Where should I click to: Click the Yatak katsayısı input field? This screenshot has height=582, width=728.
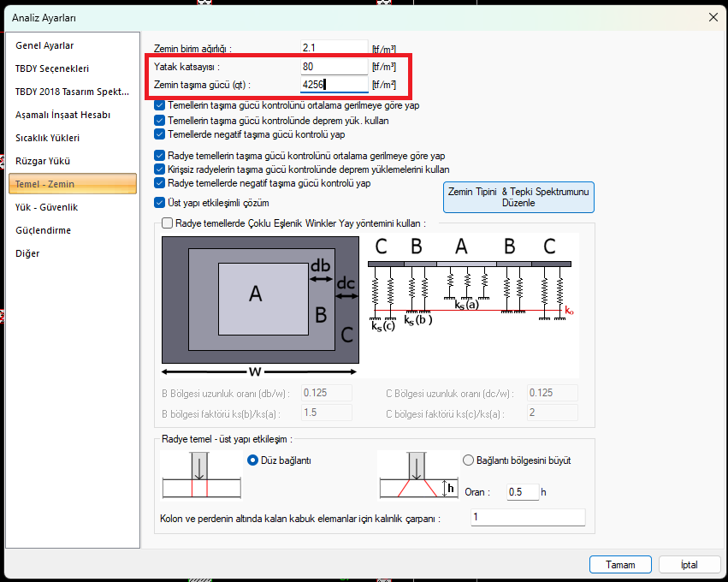[334, 67]
